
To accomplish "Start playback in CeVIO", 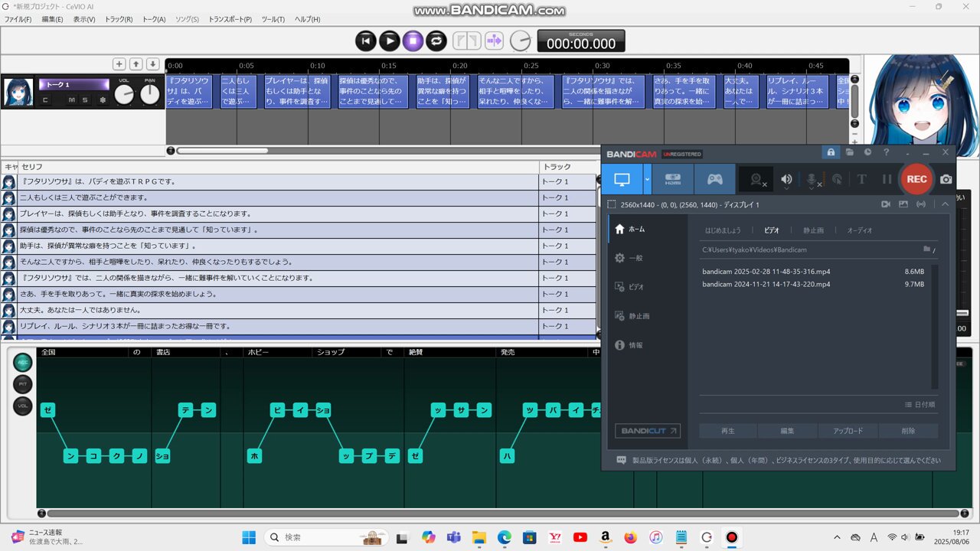I will click(x=390, y=41).
